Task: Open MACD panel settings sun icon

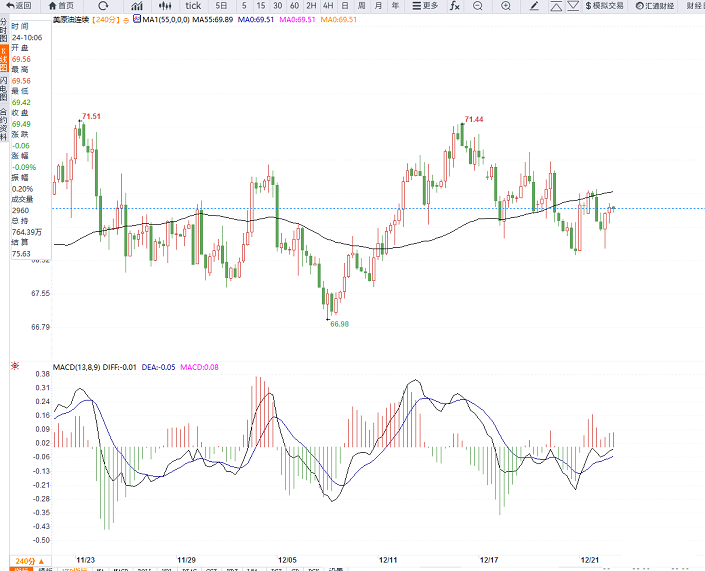Action: (x=15, y=366)
